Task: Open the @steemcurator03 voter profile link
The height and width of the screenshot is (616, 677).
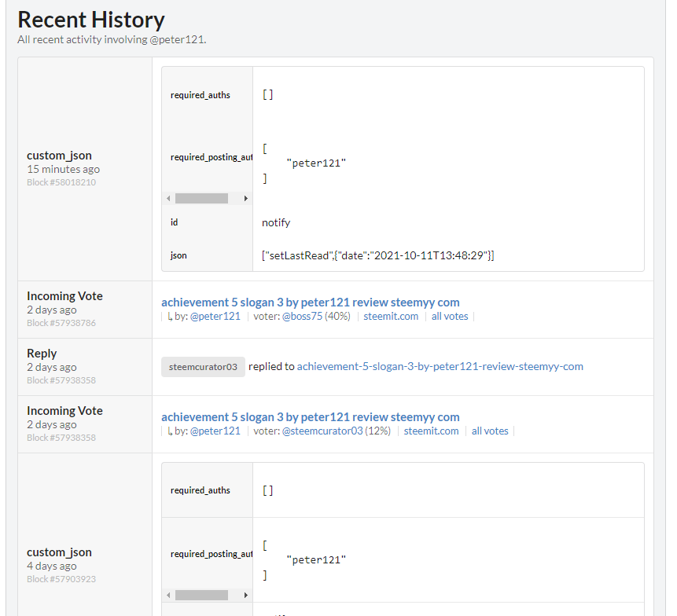Action: pyautogui.click(x=322, y=431)
